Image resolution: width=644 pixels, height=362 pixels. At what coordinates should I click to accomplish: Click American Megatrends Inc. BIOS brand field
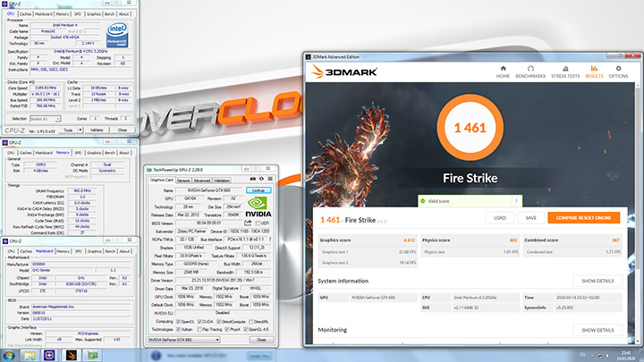(x=81, y=307)
